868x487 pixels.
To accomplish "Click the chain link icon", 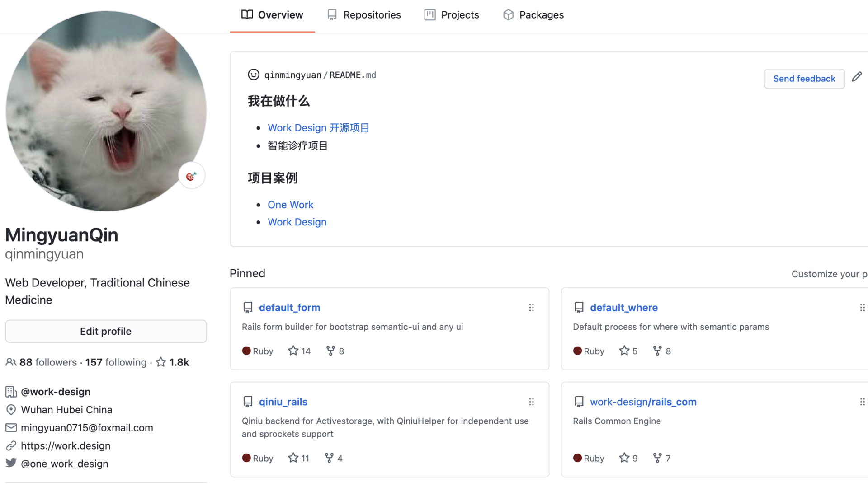I will [11, 445].
